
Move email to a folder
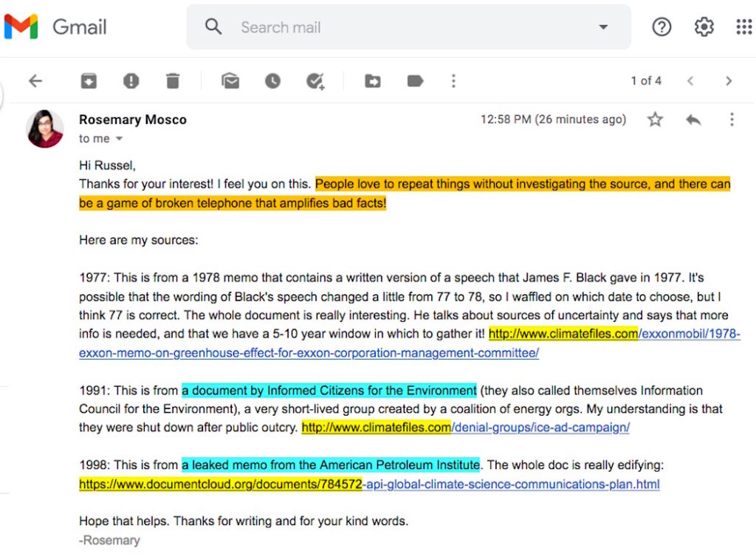373,81
